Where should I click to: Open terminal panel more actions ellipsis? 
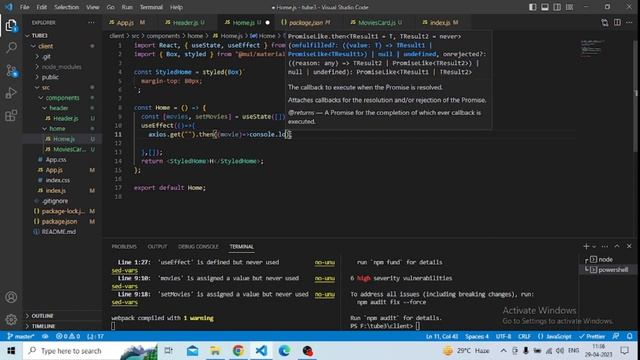coord(604,246)
